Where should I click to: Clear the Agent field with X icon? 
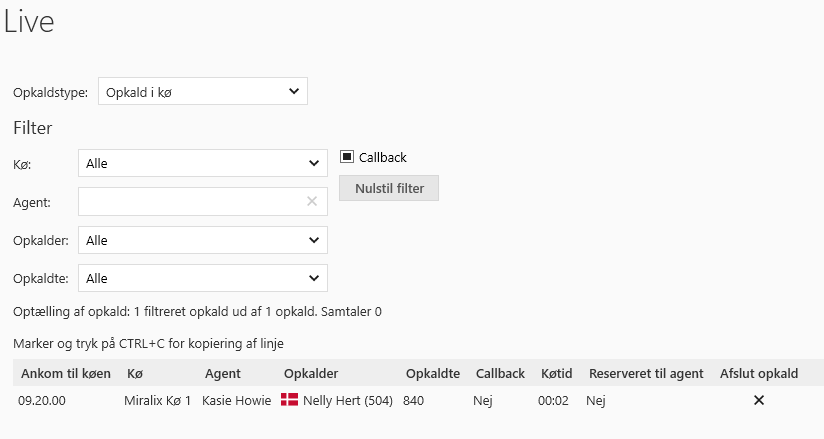coord(312,202)
